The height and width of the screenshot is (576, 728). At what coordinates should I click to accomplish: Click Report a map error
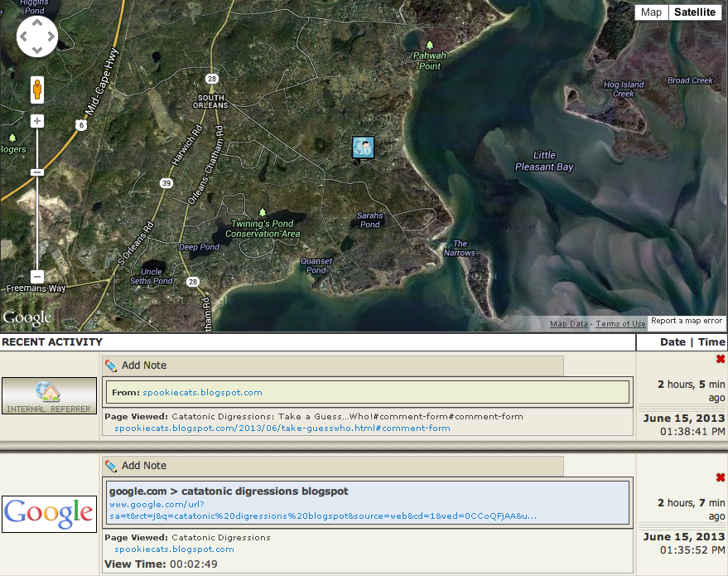(687, 321)
